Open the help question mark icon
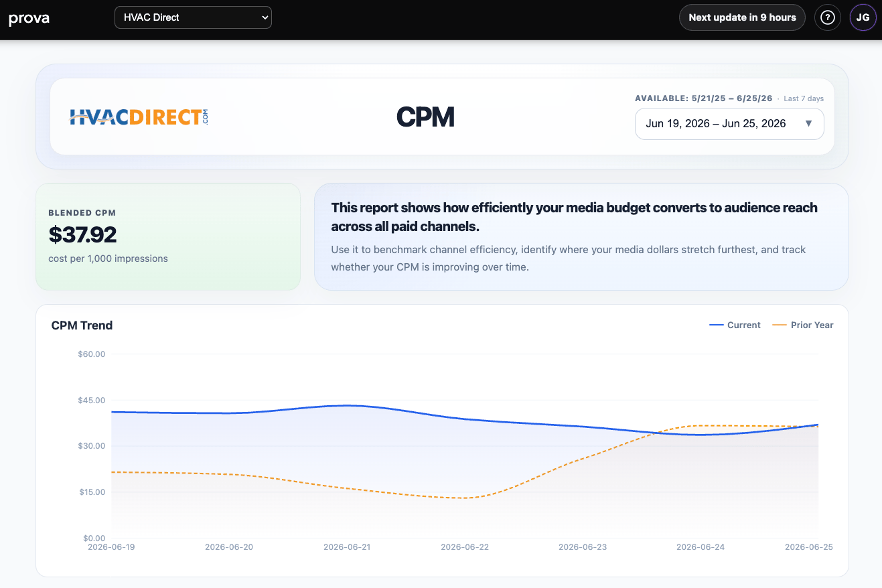The height and width of the screenshot is (588, 882). pyautogui.click(x=828, y=17)
